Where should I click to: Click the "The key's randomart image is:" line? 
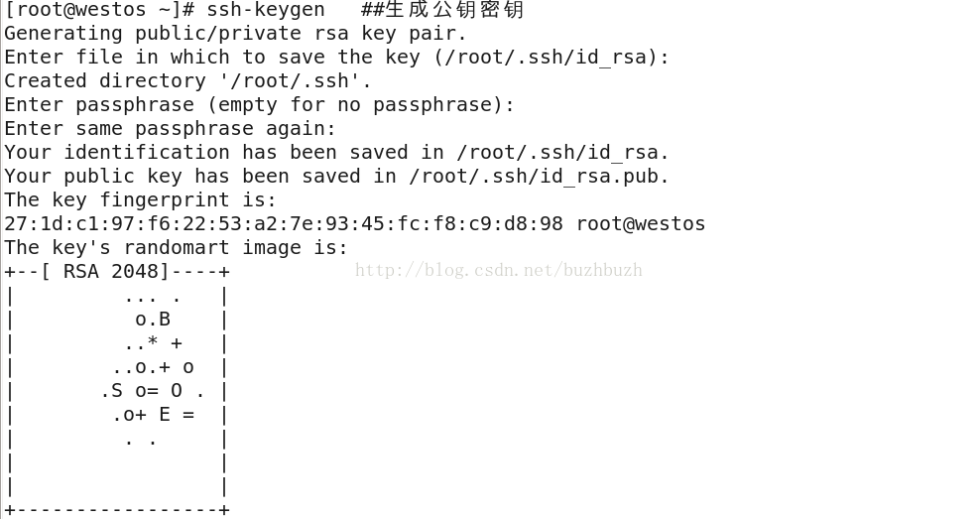point(177,247)
